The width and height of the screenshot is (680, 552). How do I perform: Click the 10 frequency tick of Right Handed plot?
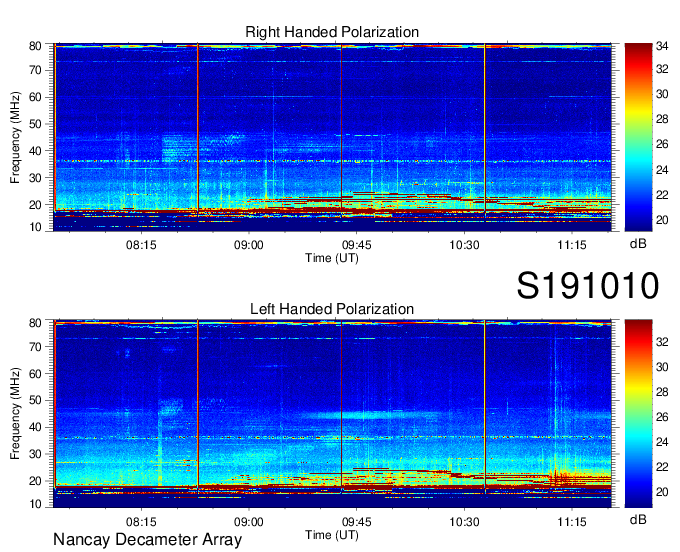(x=35, y=227)
